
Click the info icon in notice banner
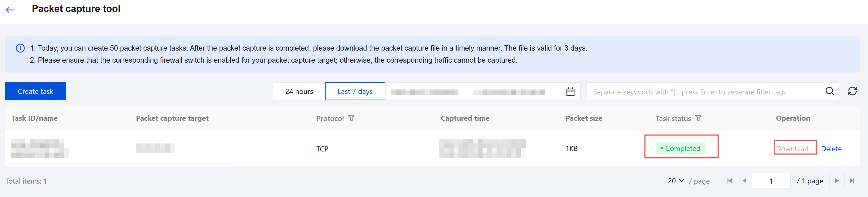(x=20, y=48)
